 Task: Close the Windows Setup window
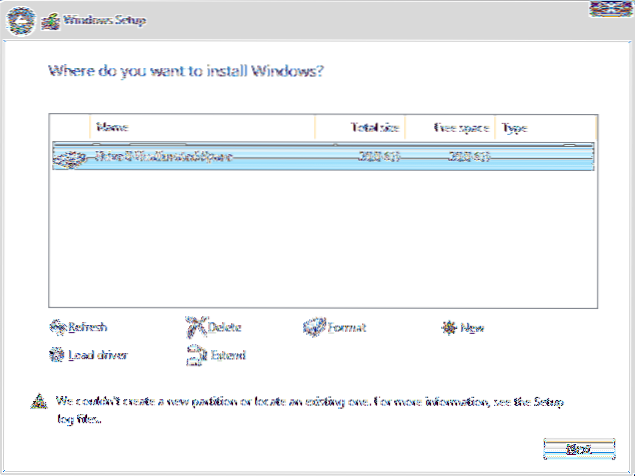[x=610, y=9]
